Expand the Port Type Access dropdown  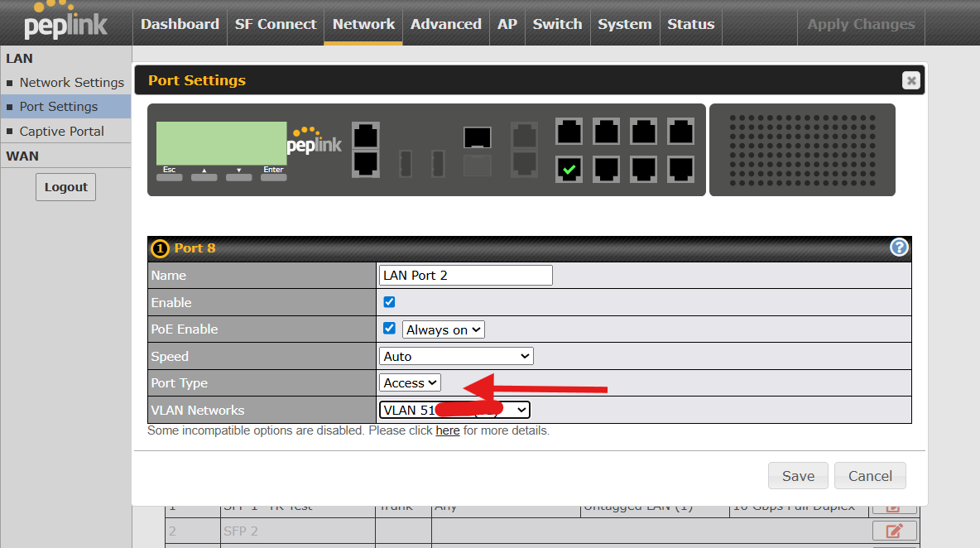click(x=411, y=382)
